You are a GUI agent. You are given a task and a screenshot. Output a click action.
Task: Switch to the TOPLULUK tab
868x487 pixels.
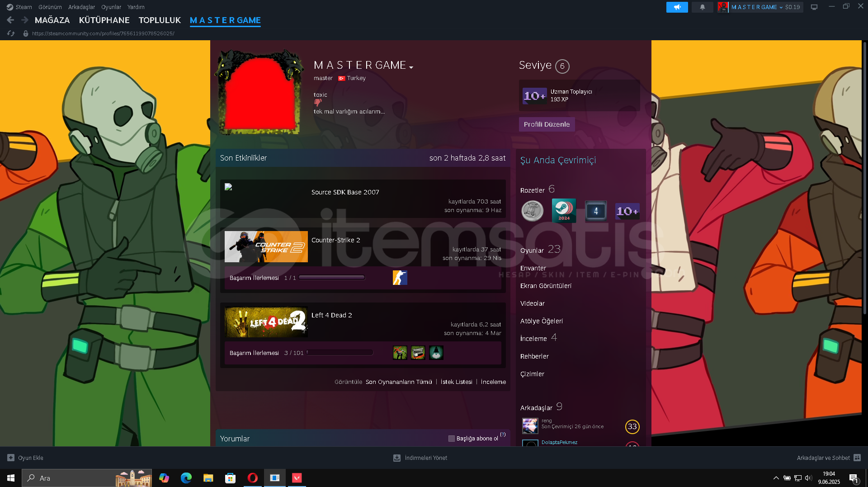click(x=160, y=20)
